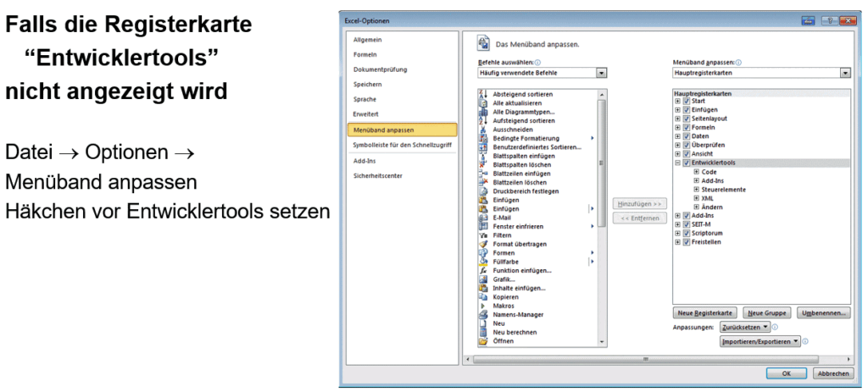868x392 pixels.
Task: Expand the Ändern group
Action: pyautogui.click(x=697, y=207)
